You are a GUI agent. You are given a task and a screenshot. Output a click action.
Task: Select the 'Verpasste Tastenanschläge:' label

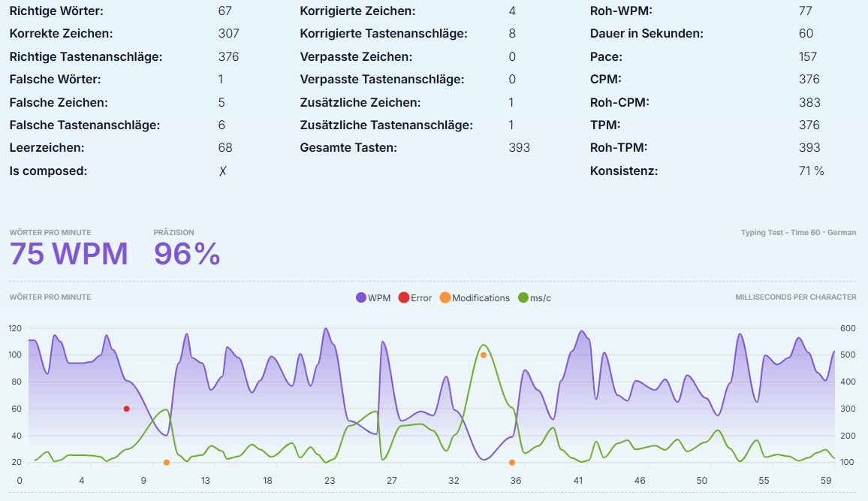coord(382,79)
